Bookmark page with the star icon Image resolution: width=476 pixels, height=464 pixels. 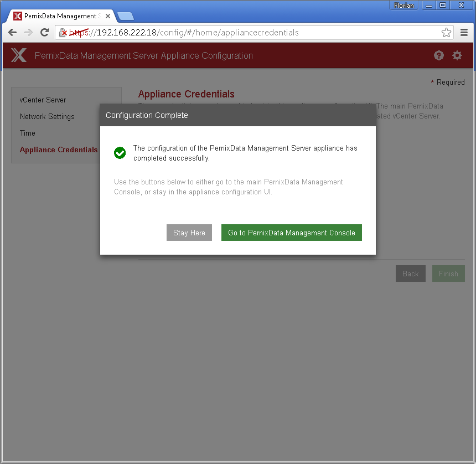[x=446, y=33]
